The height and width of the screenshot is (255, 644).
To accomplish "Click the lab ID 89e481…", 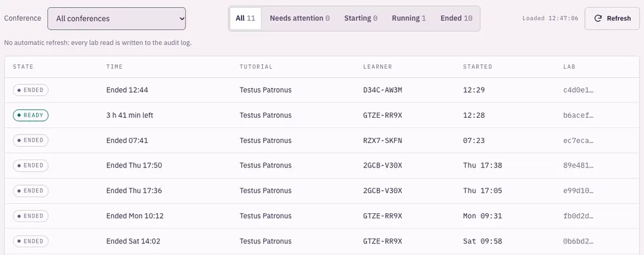I will (x=578, y=165).
